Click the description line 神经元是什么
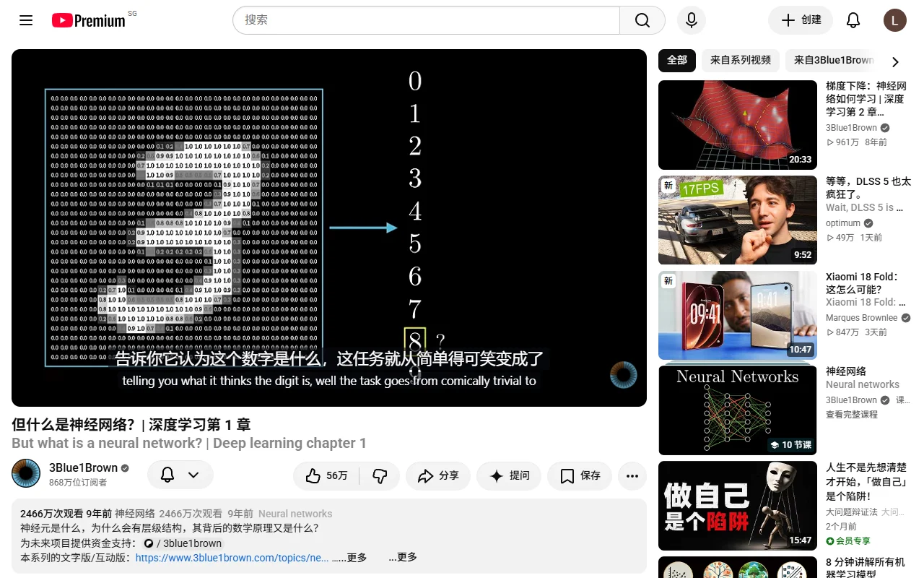The height and width of the screenshot is (578, 924). 170,528
